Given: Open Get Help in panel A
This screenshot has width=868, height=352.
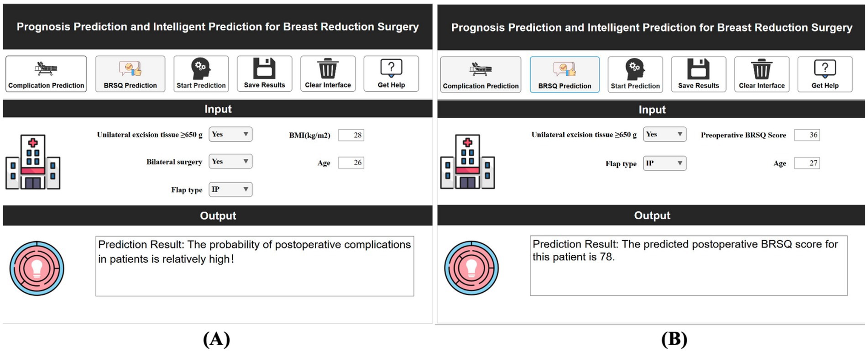Looking at the screenshot, I should [x=391, y=74].
